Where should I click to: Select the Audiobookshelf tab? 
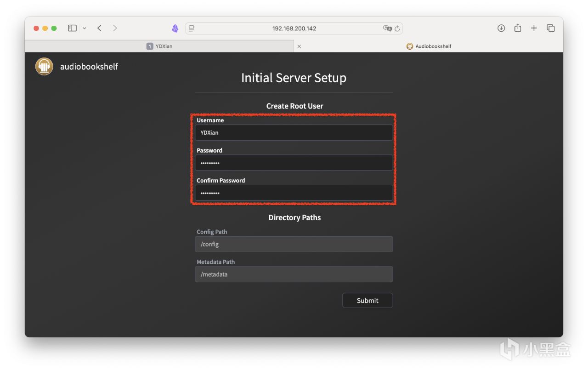point(429,46)
